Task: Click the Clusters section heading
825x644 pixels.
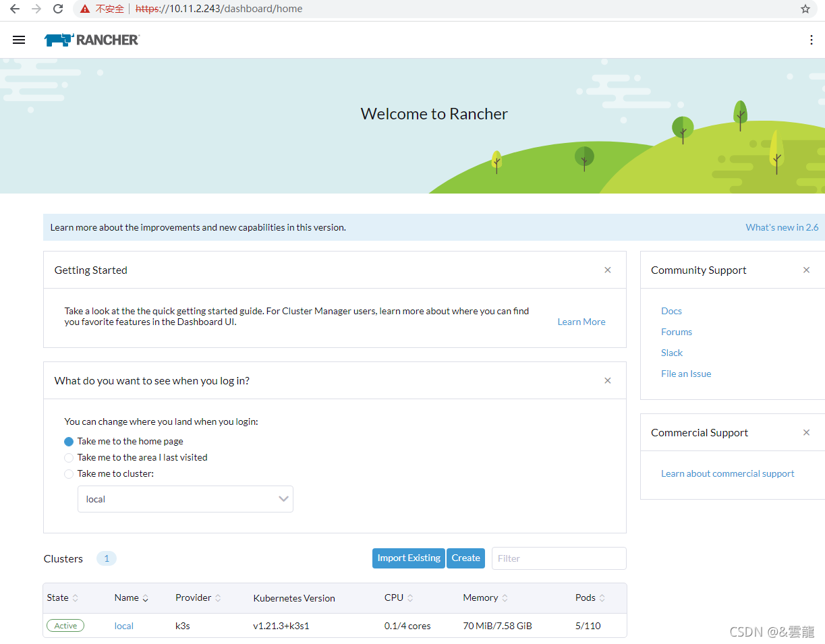Action: (63, 558)
